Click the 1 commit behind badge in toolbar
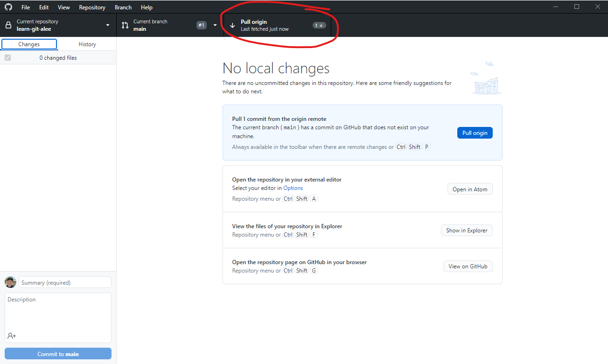Image resolution: width=608 pixels, height=364 pixels. coord(319,25)
